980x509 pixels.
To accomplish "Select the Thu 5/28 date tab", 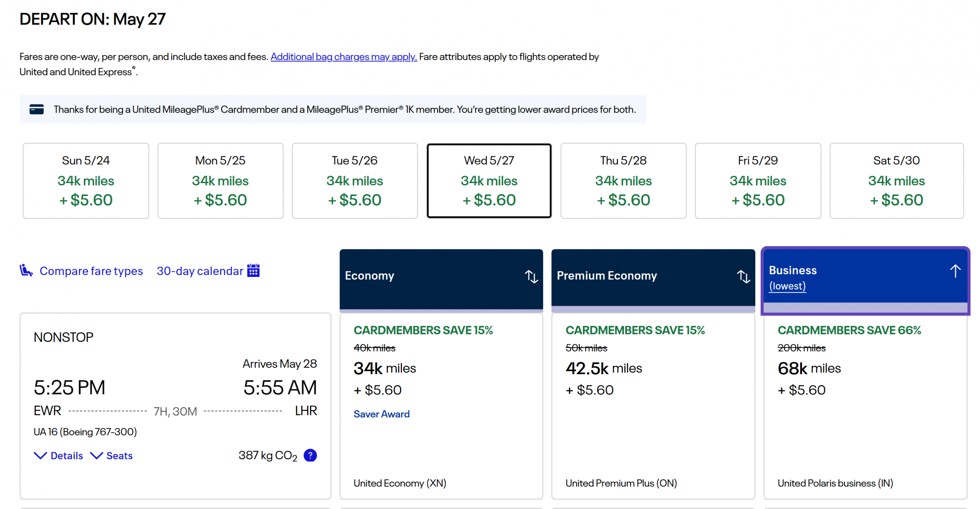I will (x=623, y=180).
